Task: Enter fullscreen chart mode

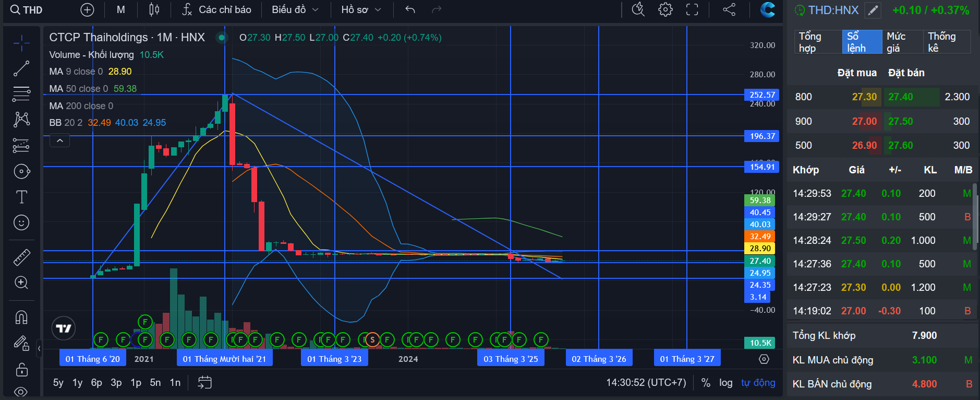Action: pos(692,10)
